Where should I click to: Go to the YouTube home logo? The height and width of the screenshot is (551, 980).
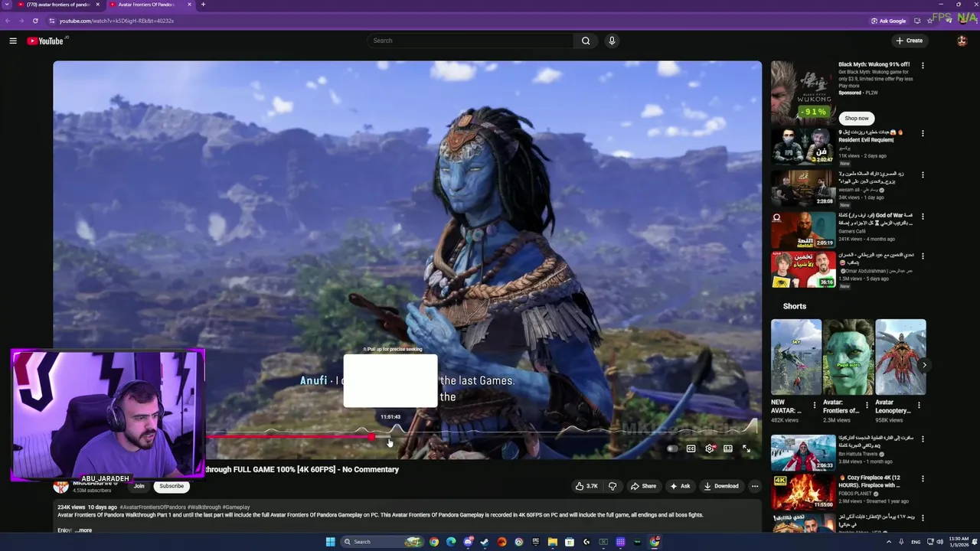click(45, 41)
